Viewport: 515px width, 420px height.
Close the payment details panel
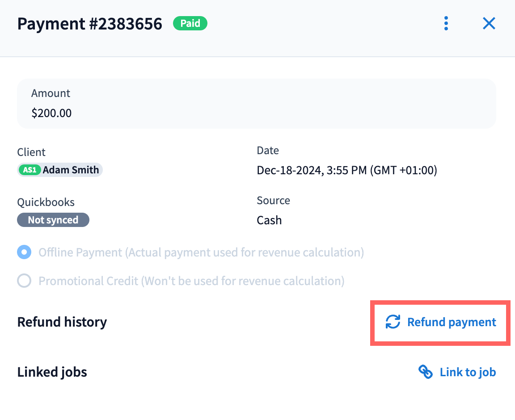[489, 24]
